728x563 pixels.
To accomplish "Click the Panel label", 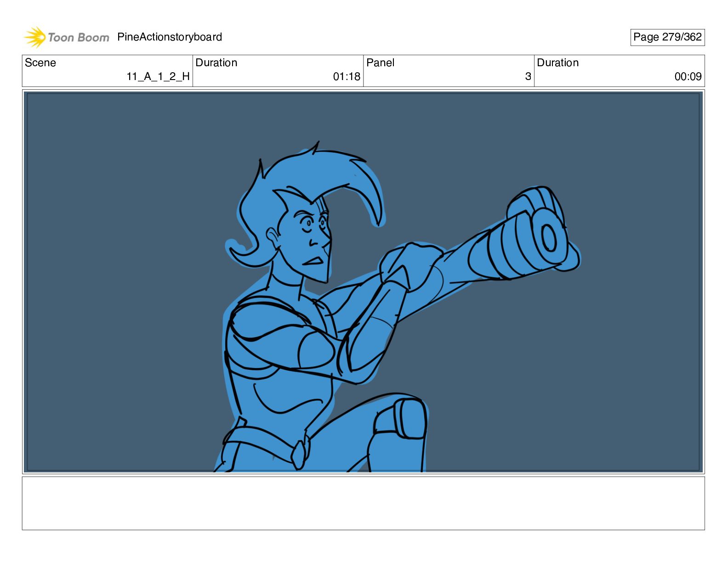I will 381,63.
